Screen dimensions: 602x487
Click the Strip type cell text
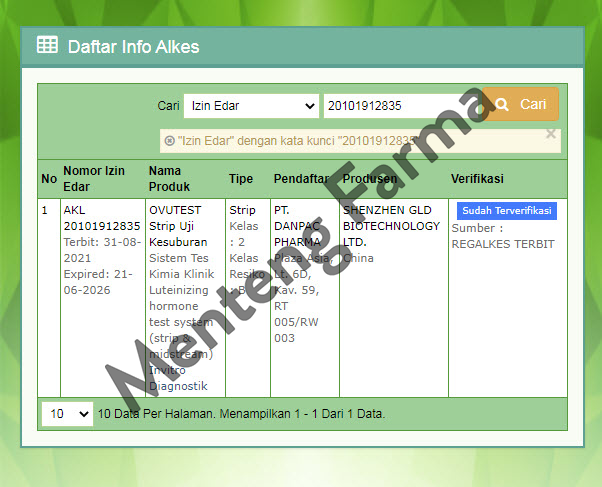pyautogui.click(x=242, y=210)
